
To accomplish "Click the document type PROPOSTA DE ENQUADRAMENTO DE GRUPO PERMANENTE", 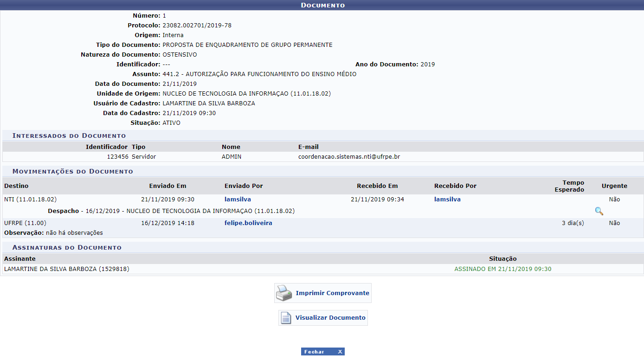I will pyautogui.click(x=247, y=45).
